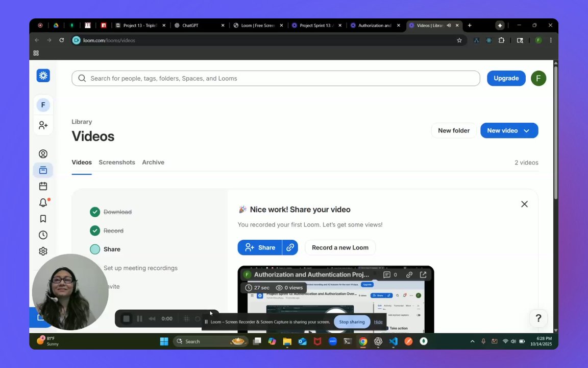Click Record a new Loom button
The width and height of the screenshot is (588, 368).
[x=340, y=247]
